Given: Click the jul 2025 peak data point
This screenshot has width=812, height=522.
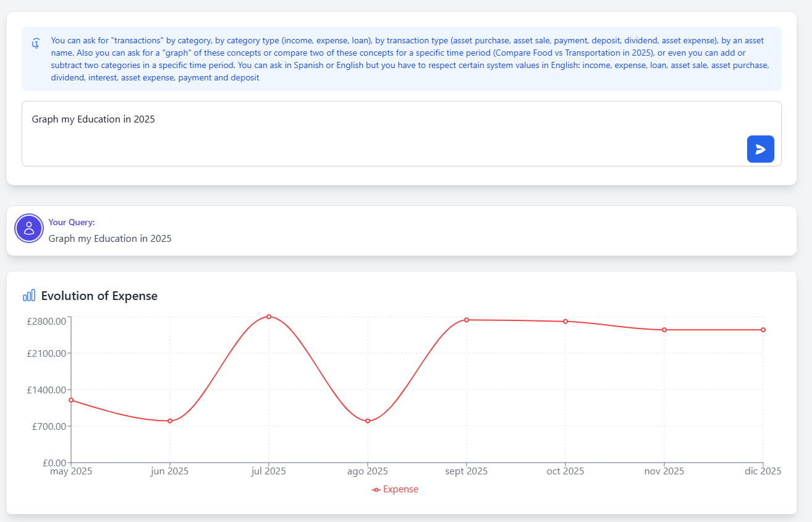Looking at the screenshot, I should pyautogui.click(x=269, y=317).
